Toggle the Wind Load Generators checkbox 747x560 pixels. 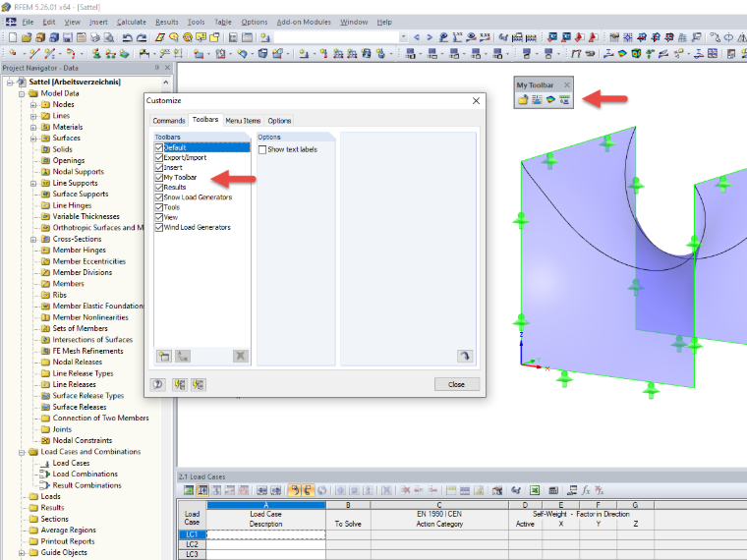click(x=159, y=228)
